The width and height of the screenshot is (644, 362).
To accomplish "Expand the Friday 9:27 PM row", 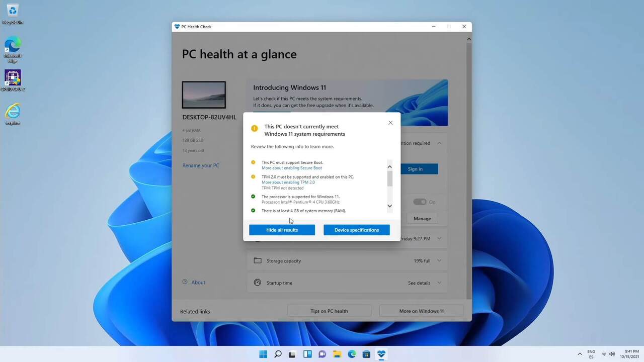I will coord(439,238).
